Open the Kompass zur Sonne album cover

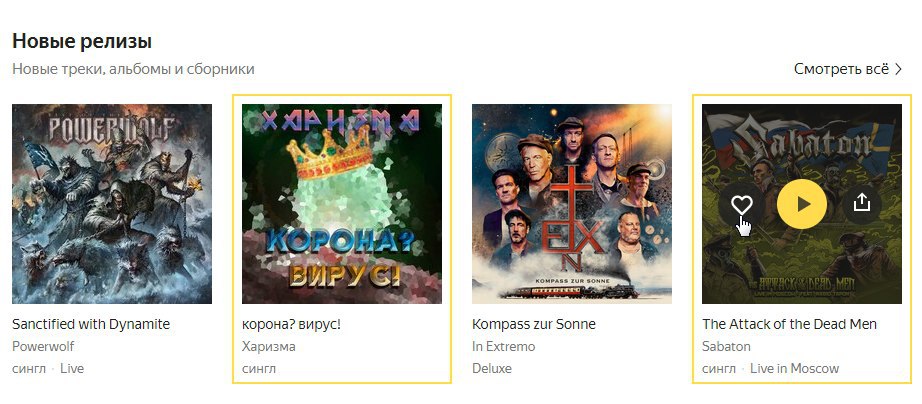tap(572, 204)
